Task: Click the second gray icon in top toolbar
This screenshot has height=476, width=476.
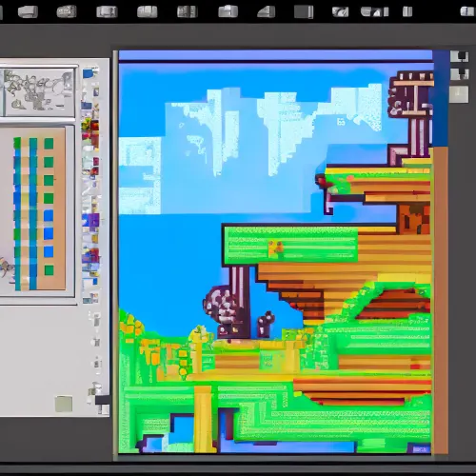Action: (x=67, y=12)
